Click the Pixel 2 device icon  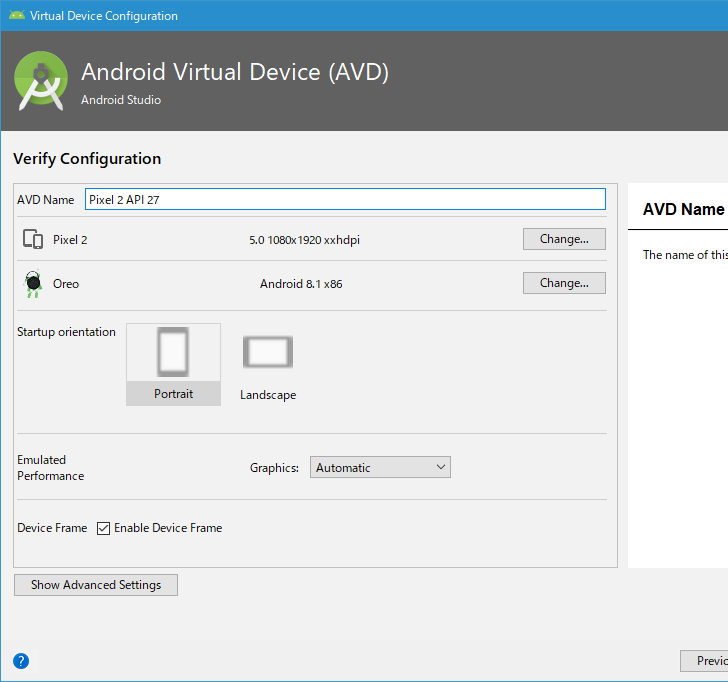(x=33, y=240)
